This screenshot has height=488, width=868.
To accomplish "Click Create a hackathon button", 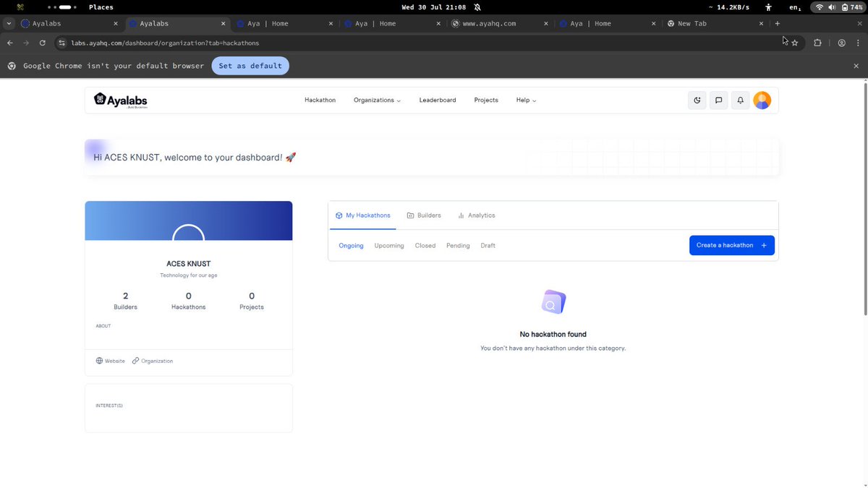I will [732, 245].
